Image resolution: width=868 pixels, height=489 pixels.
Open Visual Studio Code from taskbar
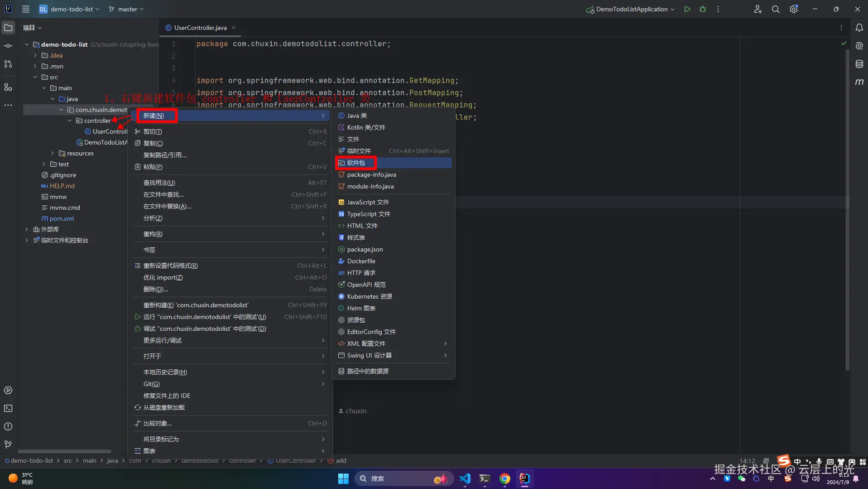click(x=465, y=479)
